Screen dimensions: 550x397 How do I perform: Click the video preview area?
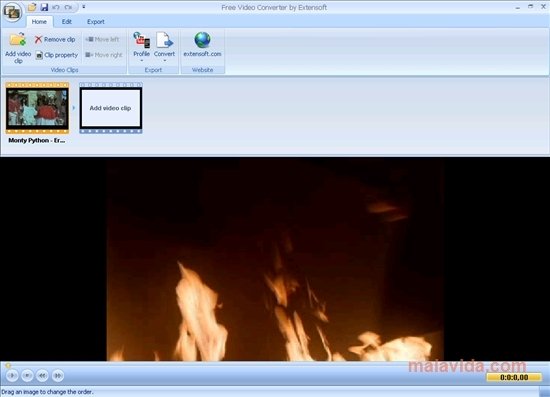(275, 259)
